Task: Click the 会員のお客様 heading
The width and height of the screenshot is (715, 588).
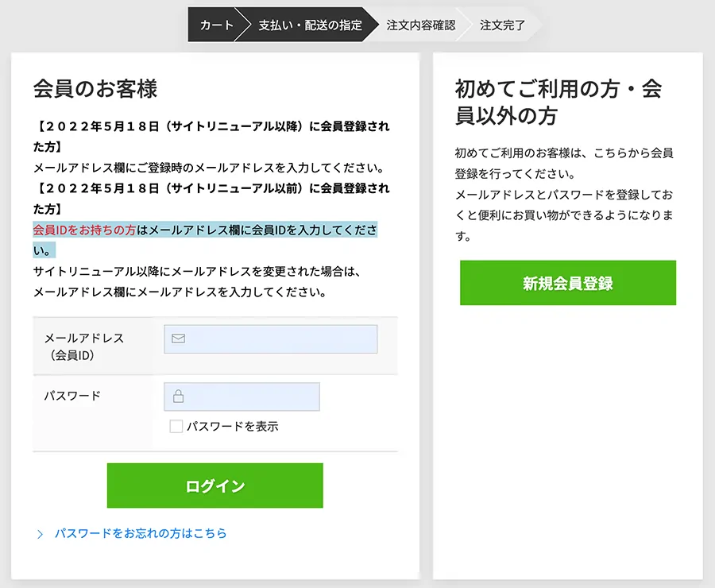Action: pyautogui.click(x=95, y=88)
